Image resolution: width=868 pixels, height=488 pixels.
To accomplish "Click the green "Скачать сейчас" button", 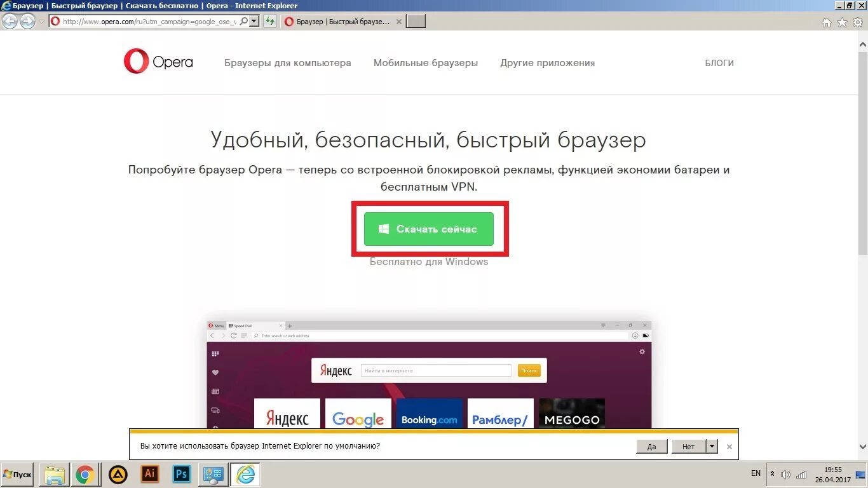I will pos(429,229).
